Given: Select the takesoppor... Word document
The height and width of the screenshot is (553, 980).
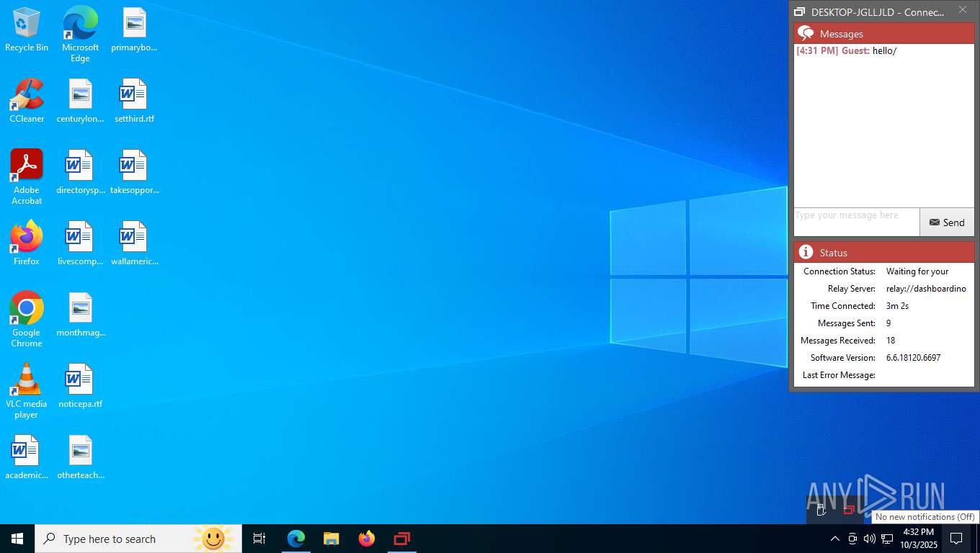Looking at the screenshot, I should pyautogui.click(x=134, y=172).
